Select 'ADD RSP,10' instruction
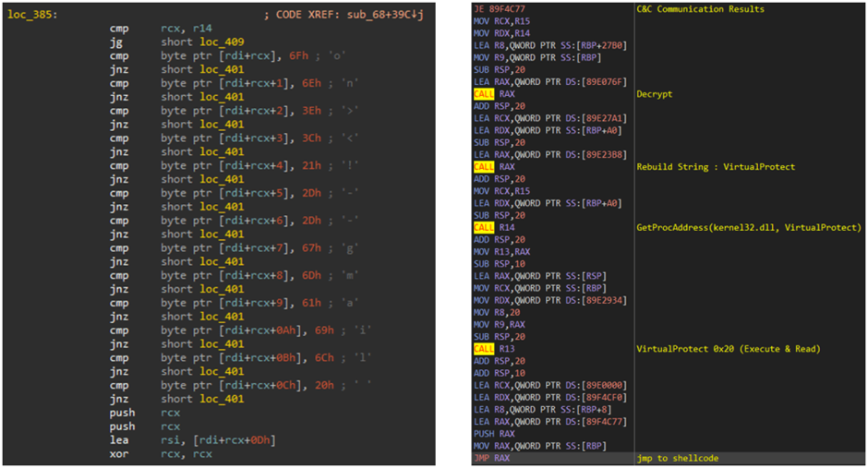Image resolution: width=868 pixels, height=468 pixels. [x=500, y=373]
